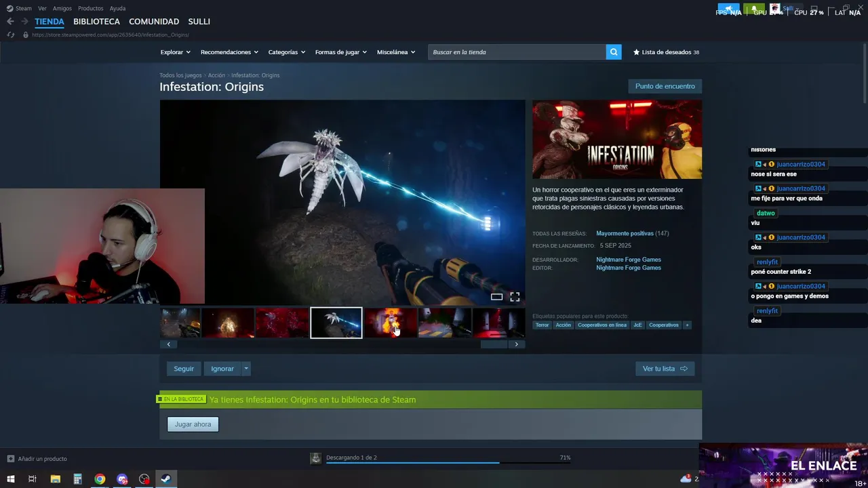Open the Ayuda menu
The image size is (868, 488).
click(117, 8)
